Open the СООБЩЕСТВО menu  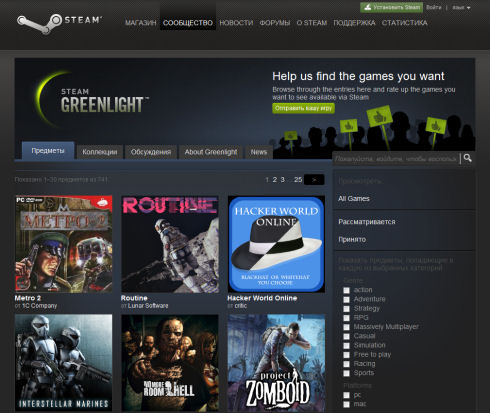pyautogui.click(x=188, y=23)
